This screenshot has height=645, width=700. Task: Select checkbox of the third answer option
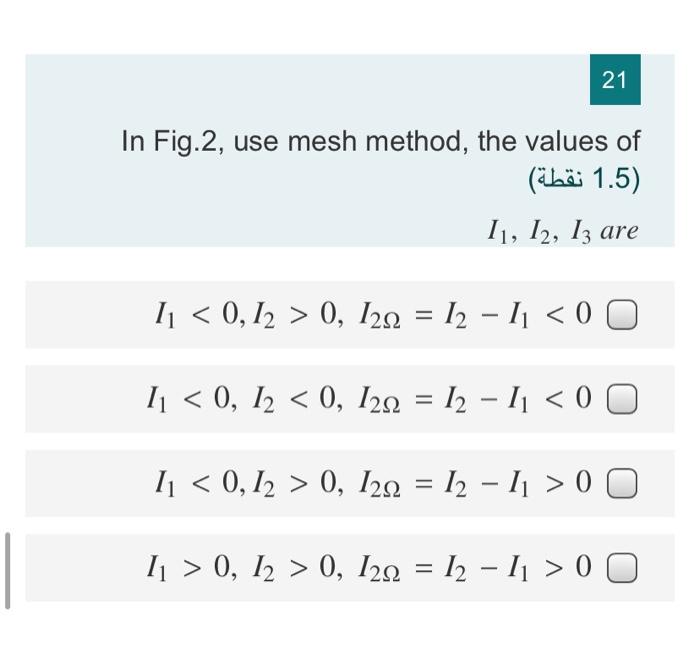coord(622,483)
